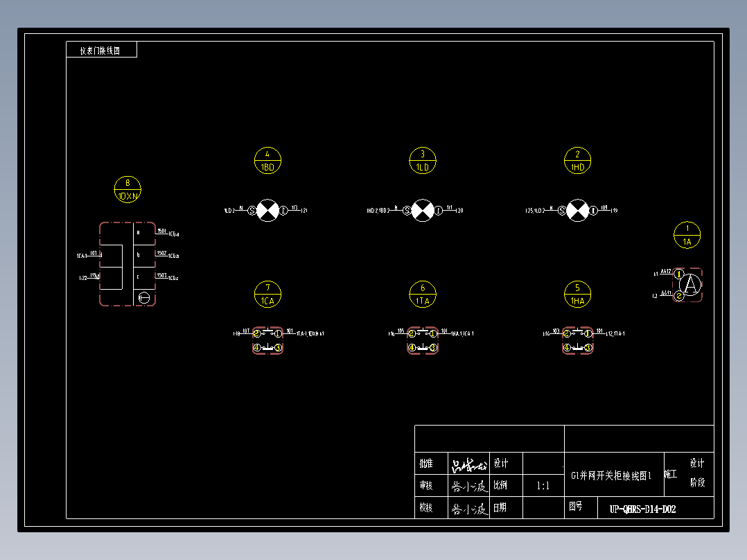
Task: Click the 日期 label in the title block
Action: pyautogui.click(x=500, y=507)
